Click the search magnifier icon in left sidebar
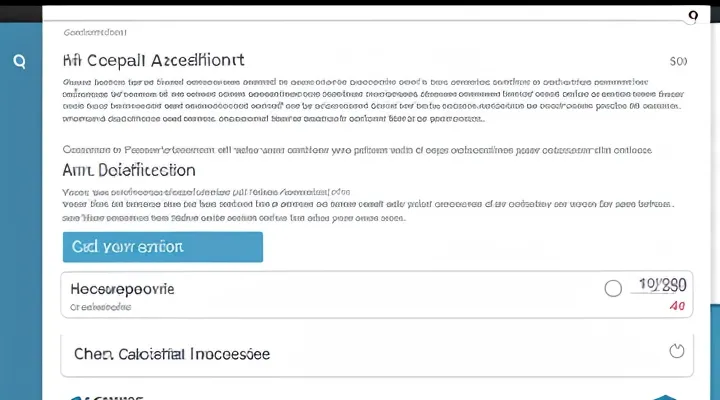The width and height of the screenshot is (720, 400). 19,60
